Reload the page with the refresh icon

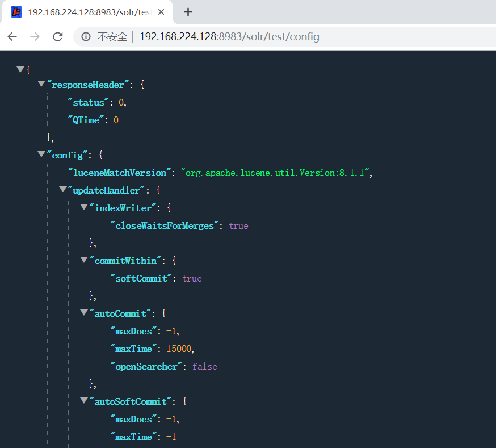pyautogui.click(x=57, y=37)
